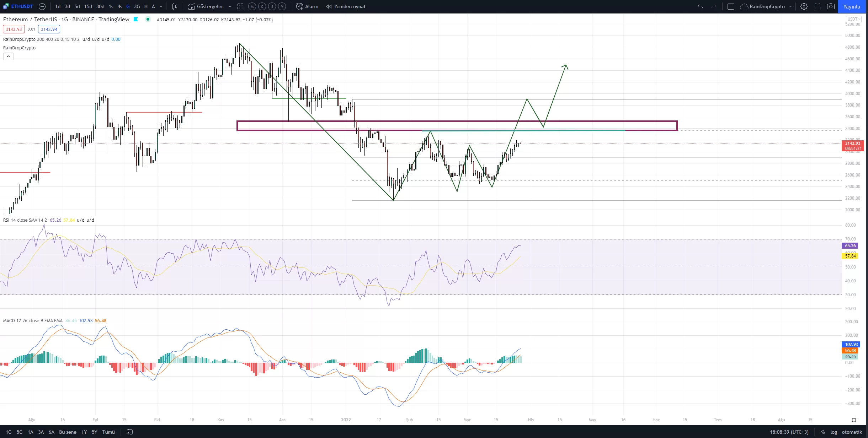The height and width of the screenshot is (438, 868).
Task: Select the 3A time range
Action: (41, 432)
